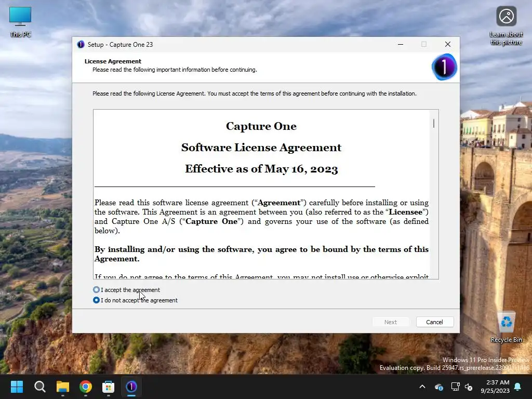The height and width of the screenshot is (399, 532).
Task: Minimize the Setup window
Action: point(401,45)
